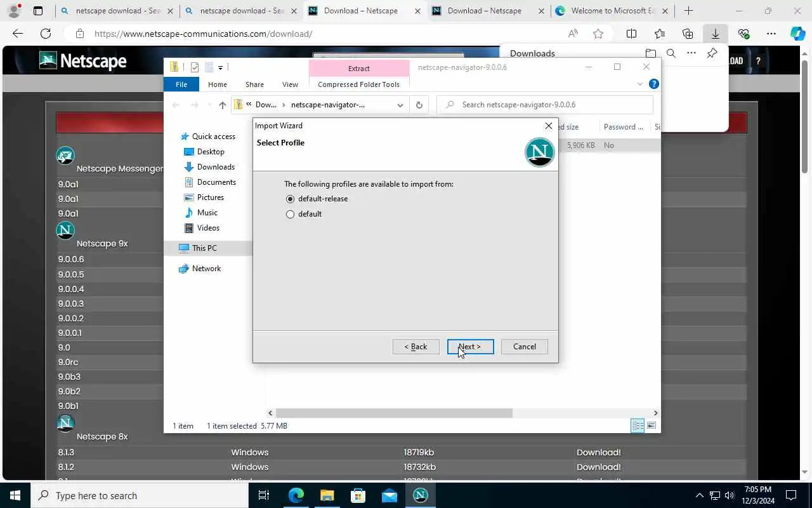Open Music in the navigation pane
812x508 pixels.
click(207, 213)
